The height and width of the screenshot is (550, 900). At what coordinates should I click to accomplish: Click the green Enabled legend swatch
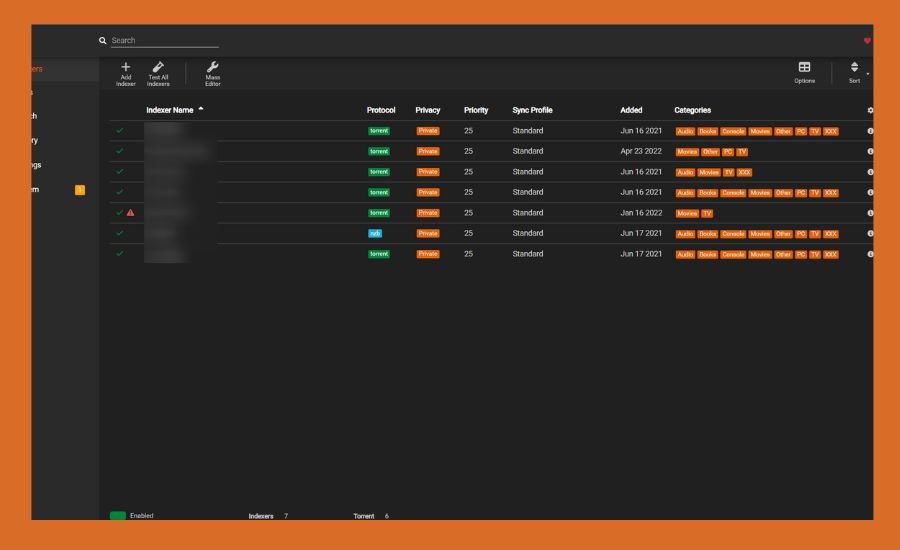point(118,516)
